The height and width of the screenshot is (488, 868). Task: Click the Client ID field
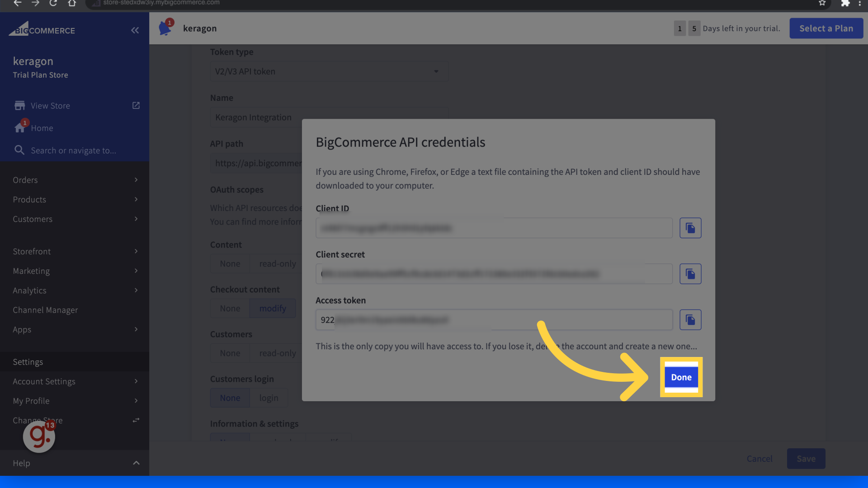(x=494, y=228)
